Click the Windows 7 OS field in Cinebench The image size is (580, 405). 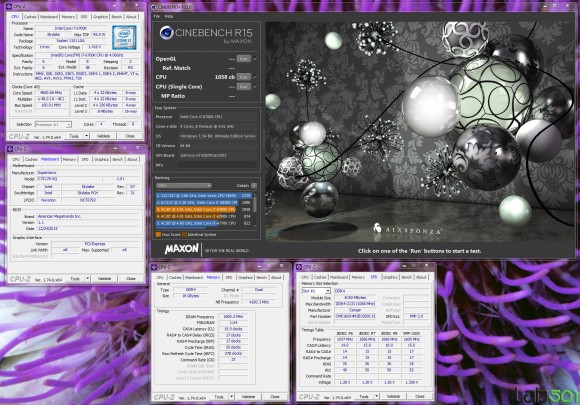click(218, 136)
